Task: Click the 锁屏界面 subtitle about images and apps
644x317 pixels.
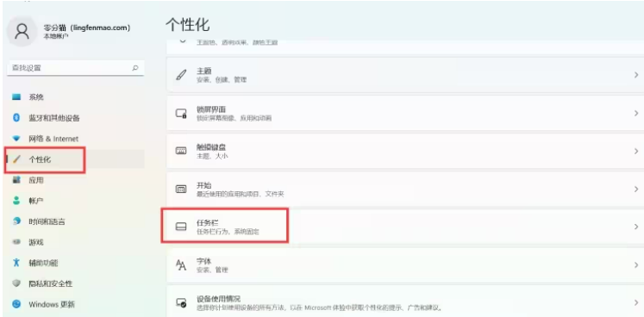Action: point(234,118)
